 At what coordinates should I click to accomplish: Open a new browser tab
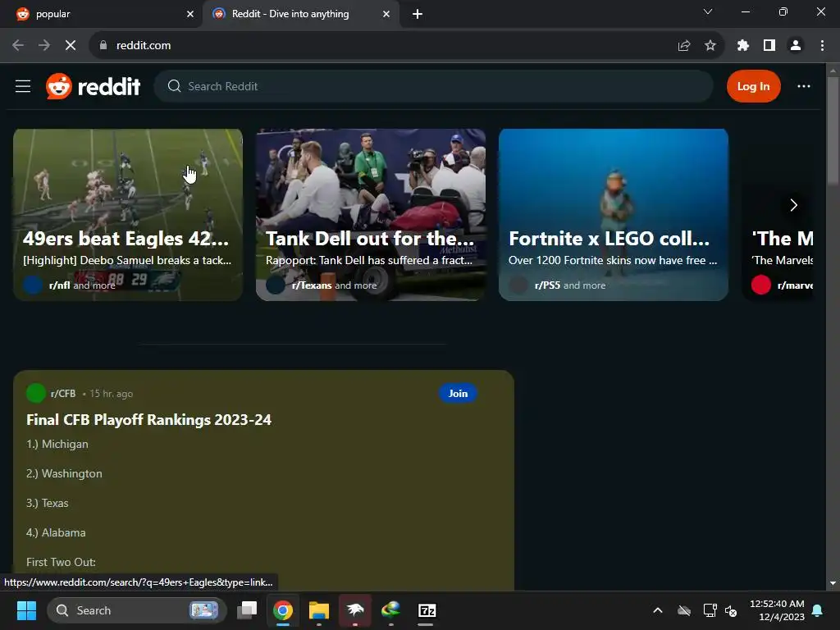point(418,14)
